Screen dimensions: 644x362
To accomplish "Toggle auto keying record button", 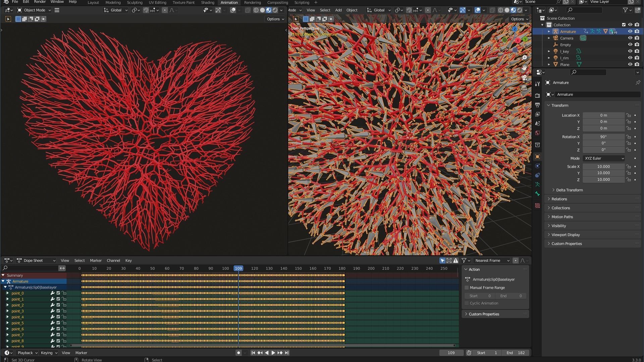I will coord(238,353).
